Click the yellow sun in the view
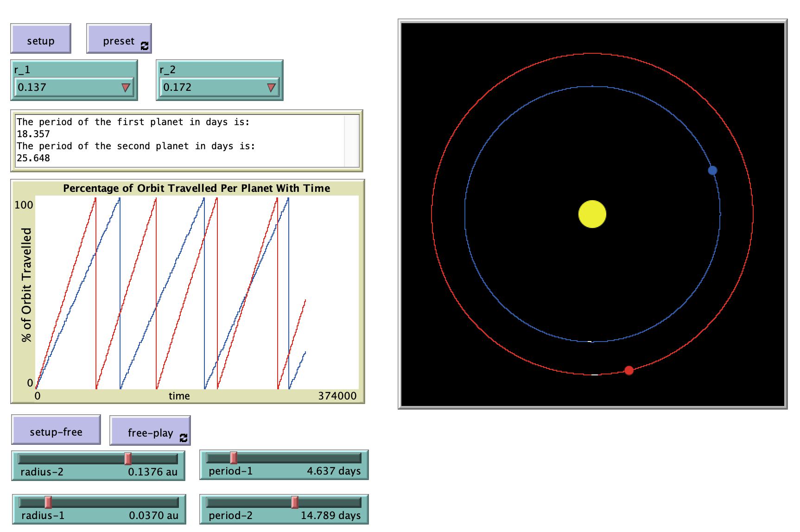Viewport: 800px width, 532px height. coord(592,214)
